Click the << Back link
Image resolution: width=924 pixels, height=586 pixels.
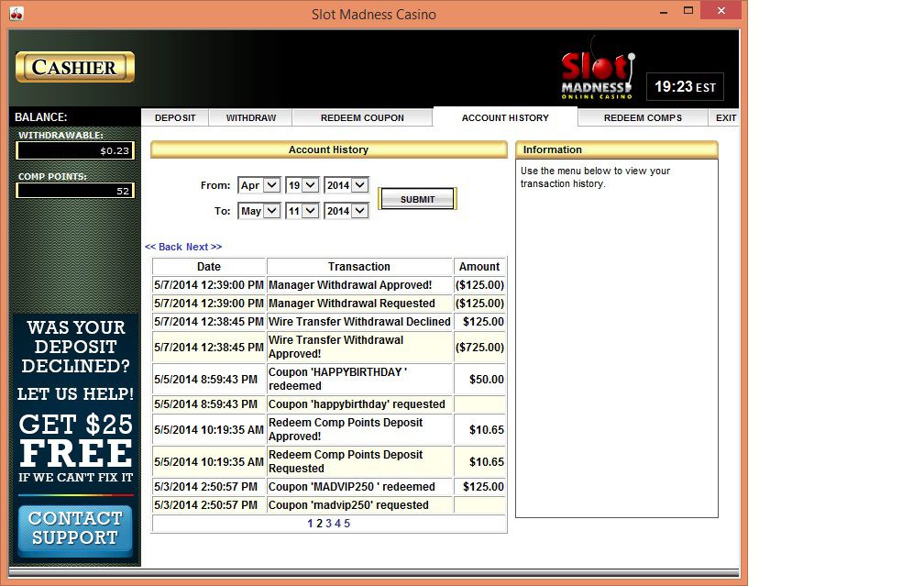164,247
